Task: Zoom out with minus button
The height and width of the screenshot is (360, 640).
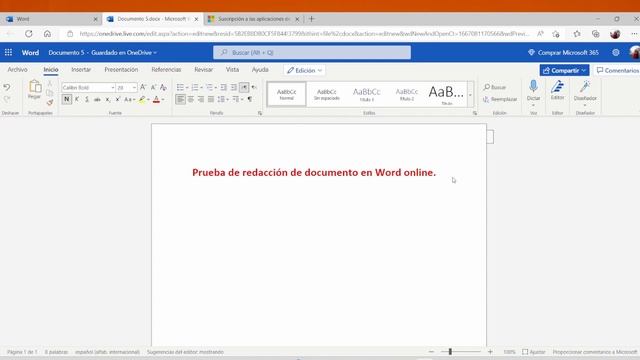Action: pyautogui.click(x=431, y=351)
